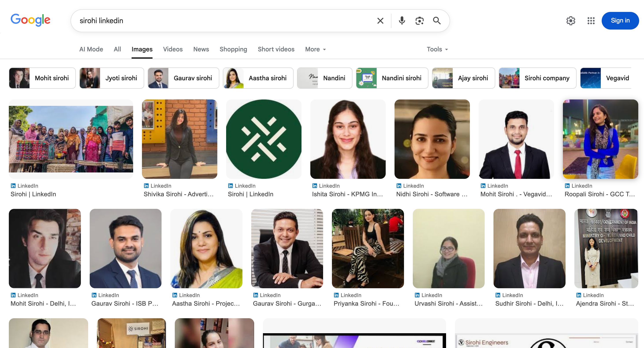
Task: Expand the More search categories dropdown
Action: point(315,49)
